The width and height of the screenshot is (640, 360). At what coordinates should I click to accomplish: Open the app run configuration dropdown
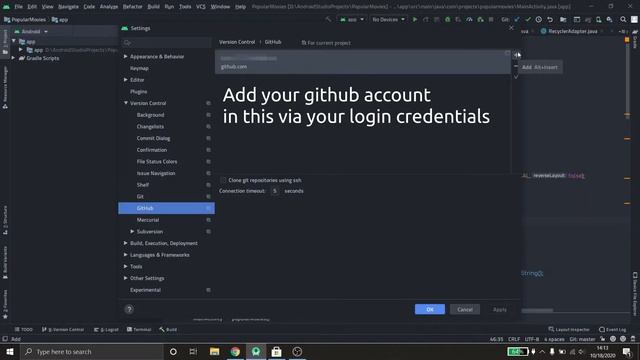coord(351,19)
